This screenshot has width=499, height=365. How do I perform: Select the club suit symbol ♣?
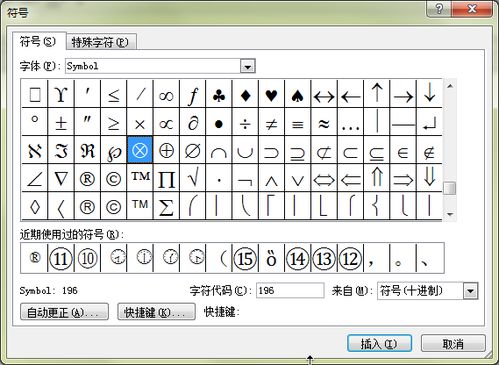(x=219, y=94)
